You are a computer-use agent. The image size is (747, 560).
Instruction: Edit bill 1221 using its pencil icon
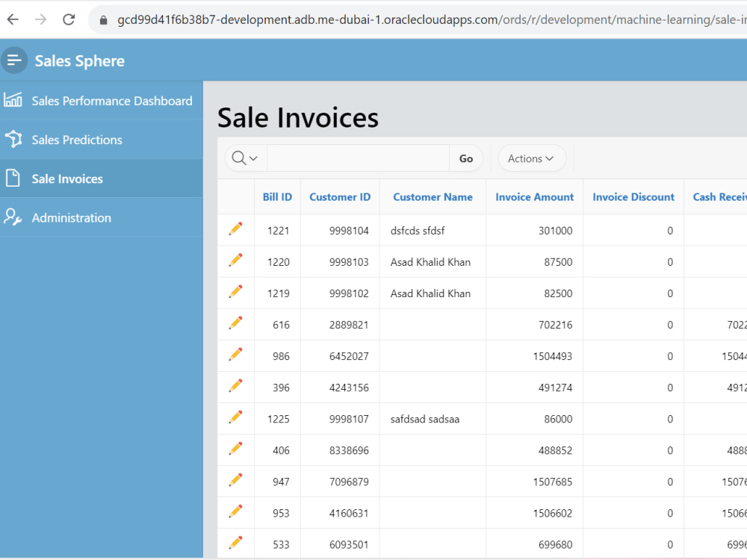coord(235,228)
